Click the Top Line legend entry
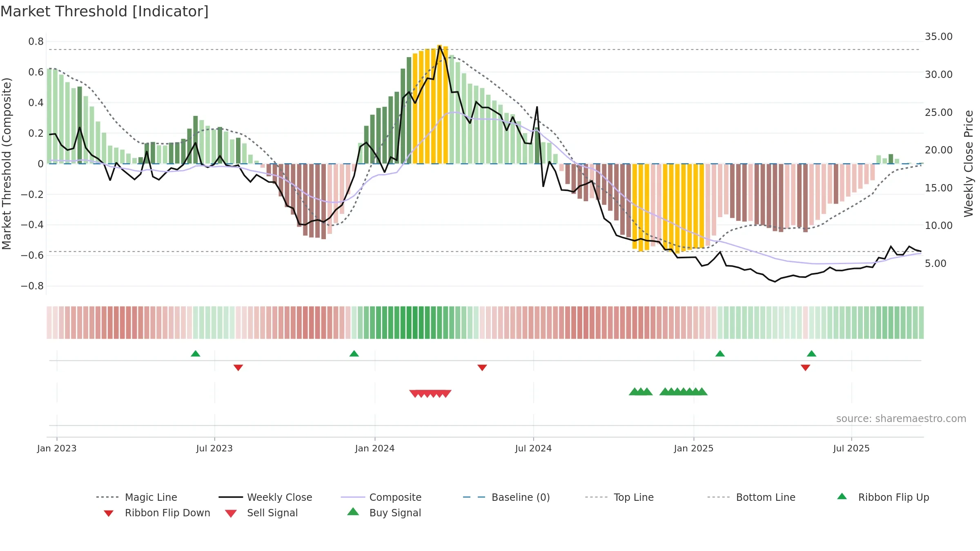 [x=619, y=497]
